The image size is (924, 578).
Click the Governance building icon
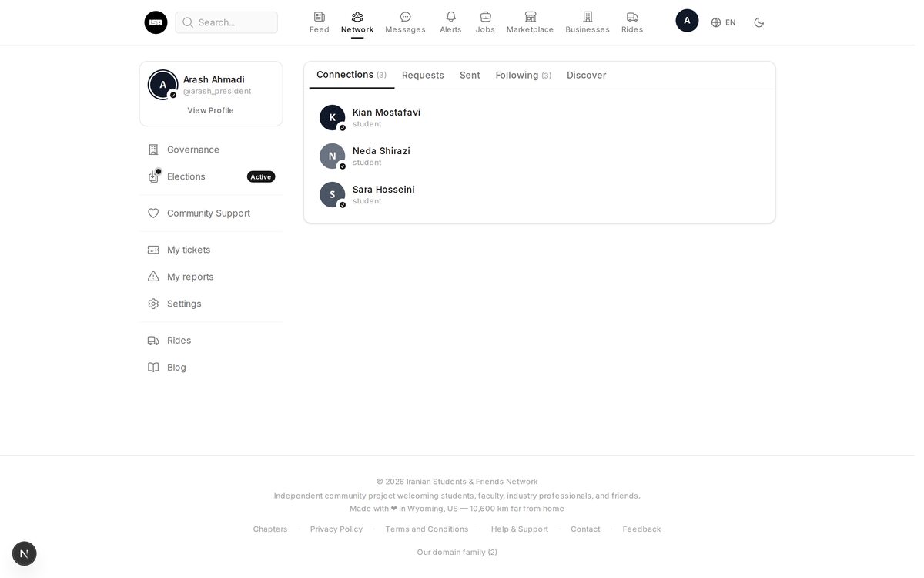(153, 150)
